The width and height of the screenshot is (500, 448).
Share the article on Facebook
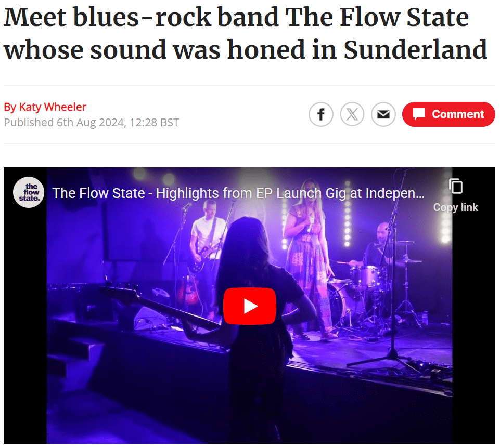click(x=321, y=114)
